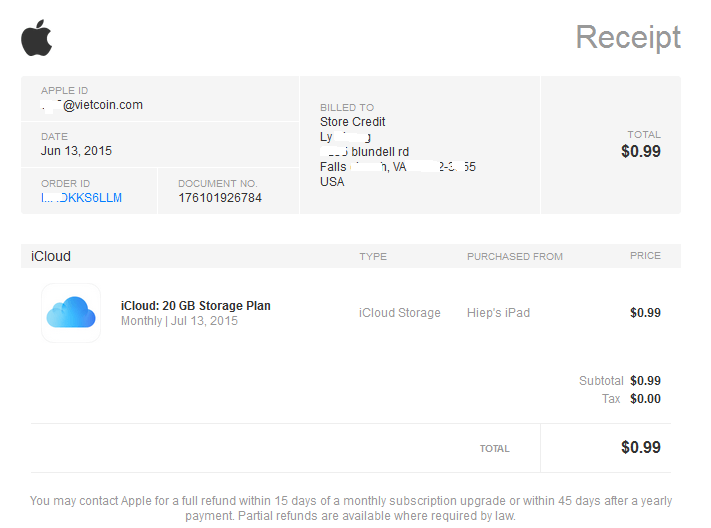This screenshot has height=528, width=711.
Task: Click the APPLE ID label
Action: (x=64, y=90)
